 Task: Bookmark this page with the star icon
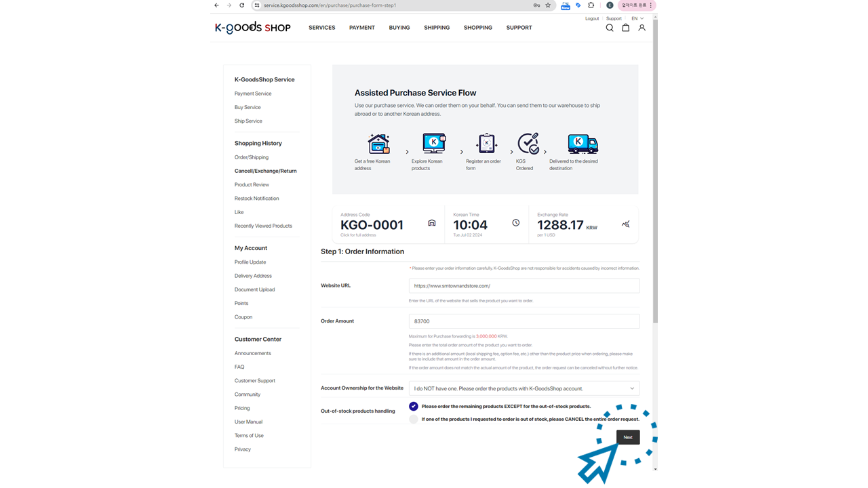tap(548, 5)
